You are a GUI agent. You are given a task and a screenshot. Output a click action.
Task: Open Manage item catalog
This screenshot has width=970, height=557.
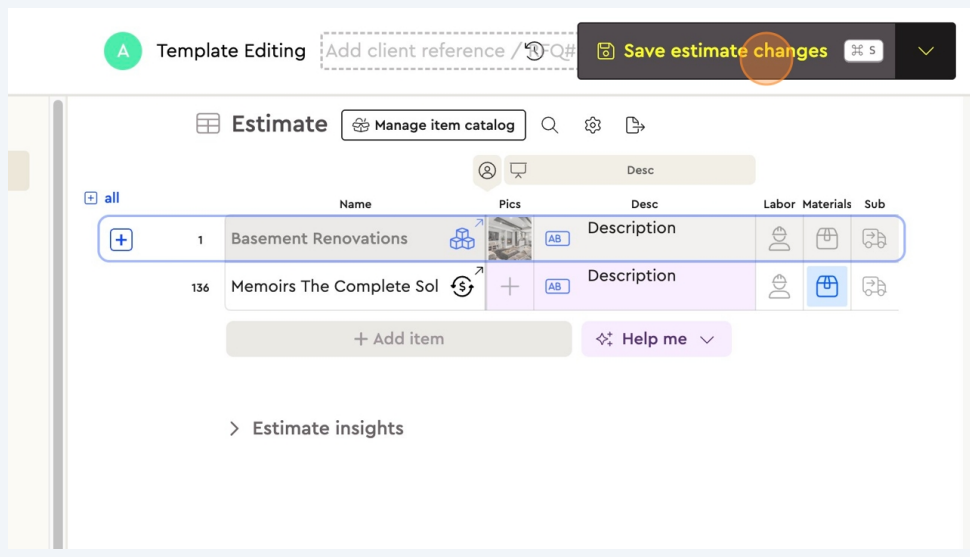pos(433,125)
